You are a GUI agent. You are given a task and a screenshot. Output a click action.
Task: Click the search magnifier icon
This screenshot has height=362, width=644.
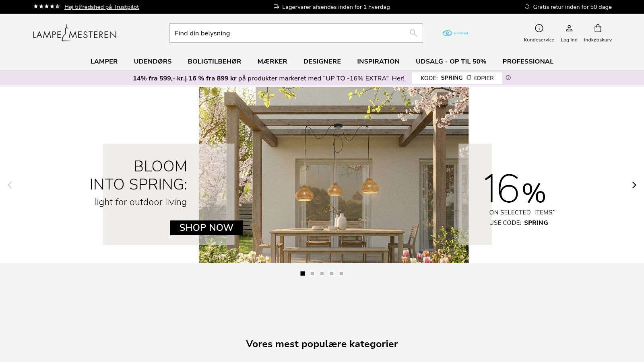[x=413, y=33]
